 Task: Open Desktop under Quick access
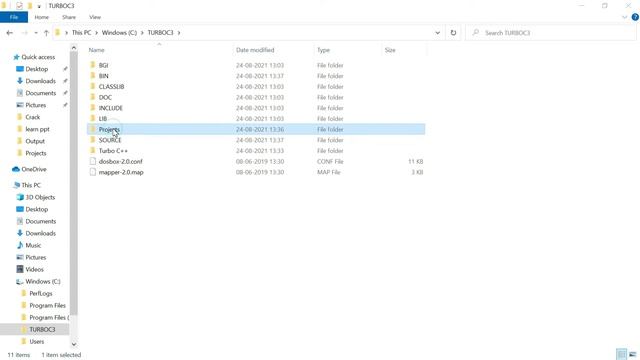[x=36, y=69]
